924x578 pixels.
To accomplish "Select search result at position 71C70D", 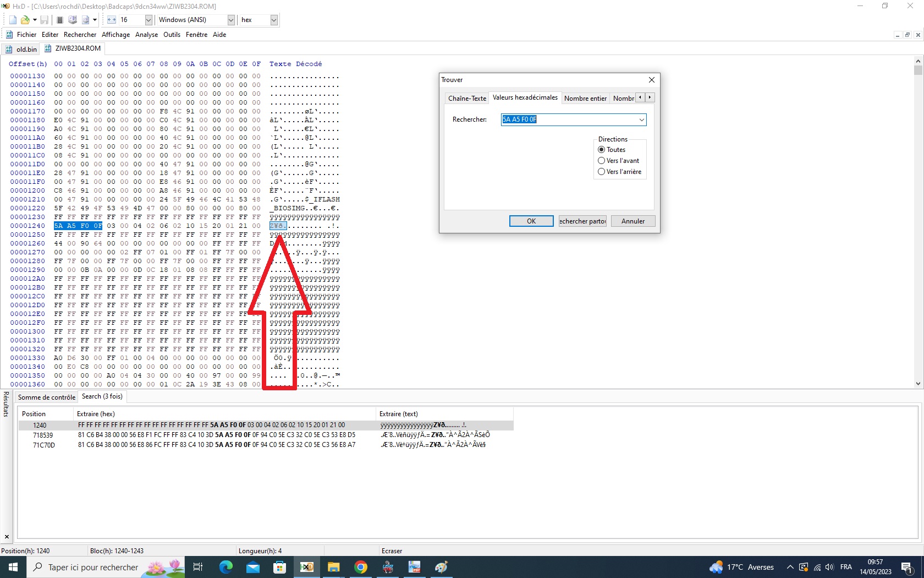I will (266, 445).
